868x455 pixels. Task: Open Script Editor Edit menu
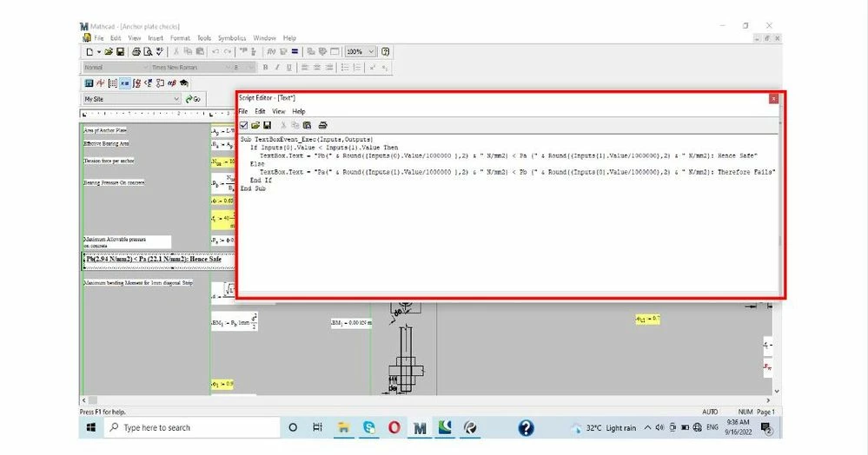(260, 111)
